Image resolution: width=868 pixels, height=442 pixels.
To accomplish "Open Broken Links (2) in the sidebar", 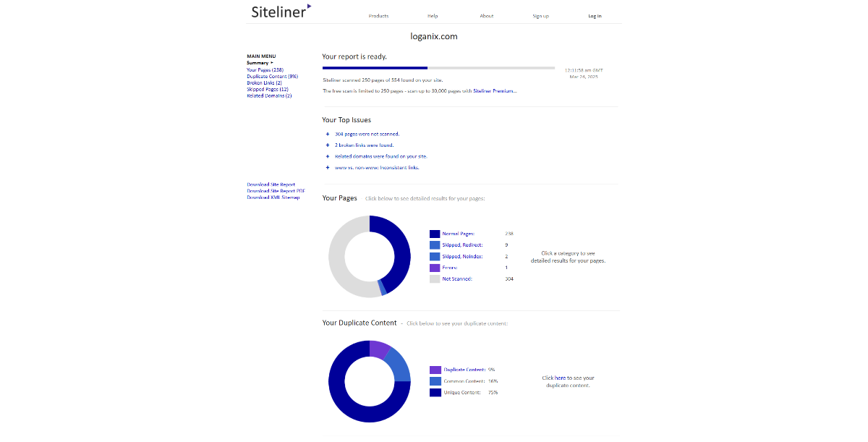I will pyautogui.click(x=264, y=82).
